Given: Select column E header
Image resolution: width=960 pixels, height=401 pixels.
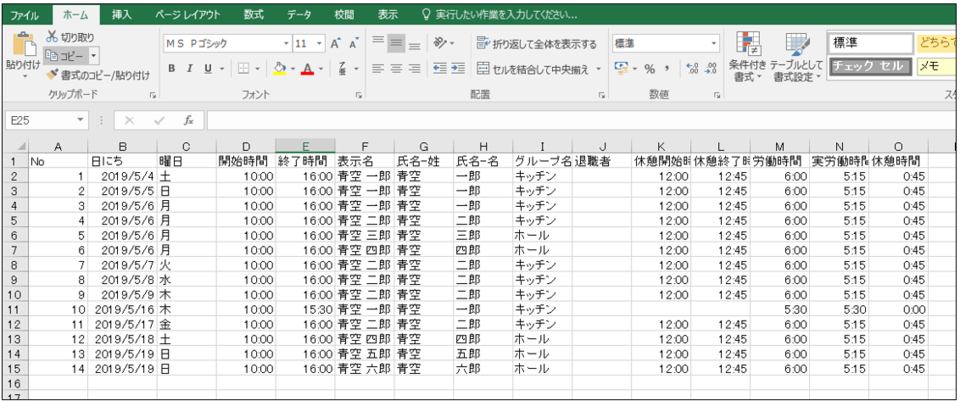Looking at the screenshot, I should coord(305,146).
